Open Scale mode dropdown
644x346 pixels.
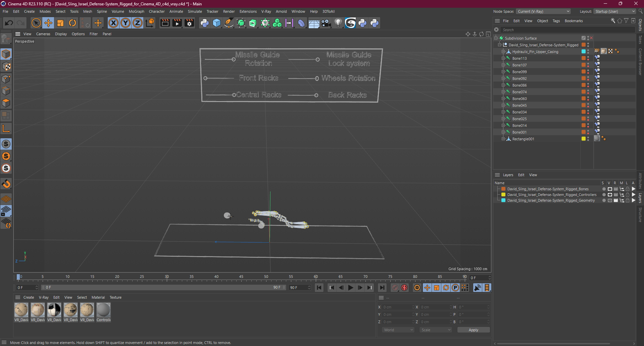(436, 330)
